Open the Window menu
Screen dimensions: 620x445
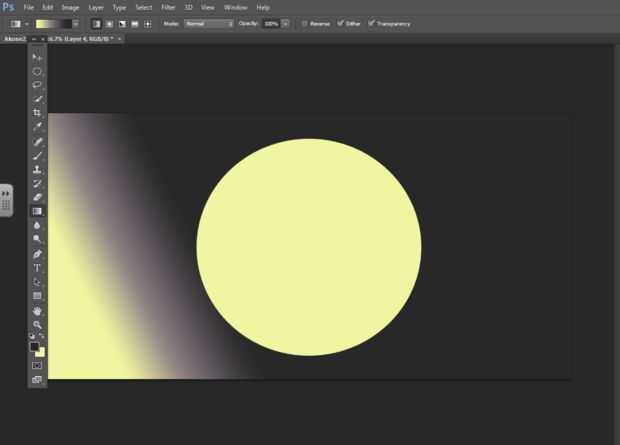pyautogui.click(x=235, y=8)
